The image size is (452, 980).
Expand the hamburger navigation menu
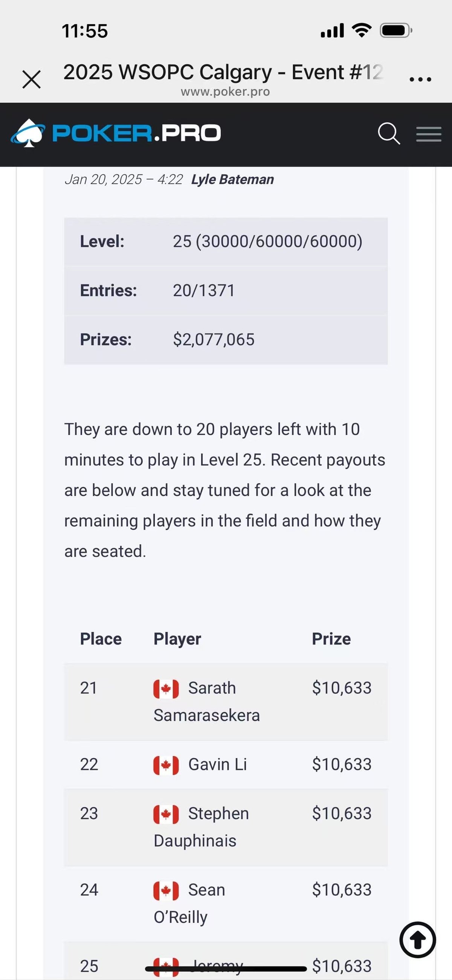coord(428,134)
